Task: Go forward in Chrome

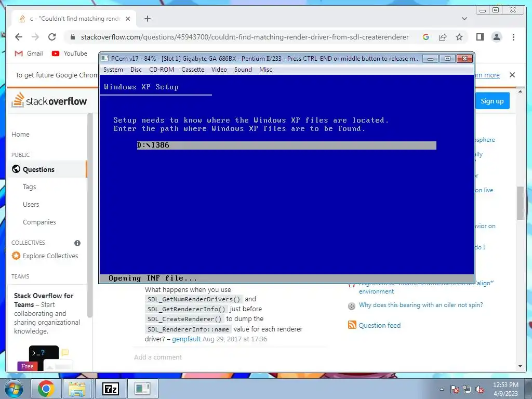Action: click(x=35, y=37)
